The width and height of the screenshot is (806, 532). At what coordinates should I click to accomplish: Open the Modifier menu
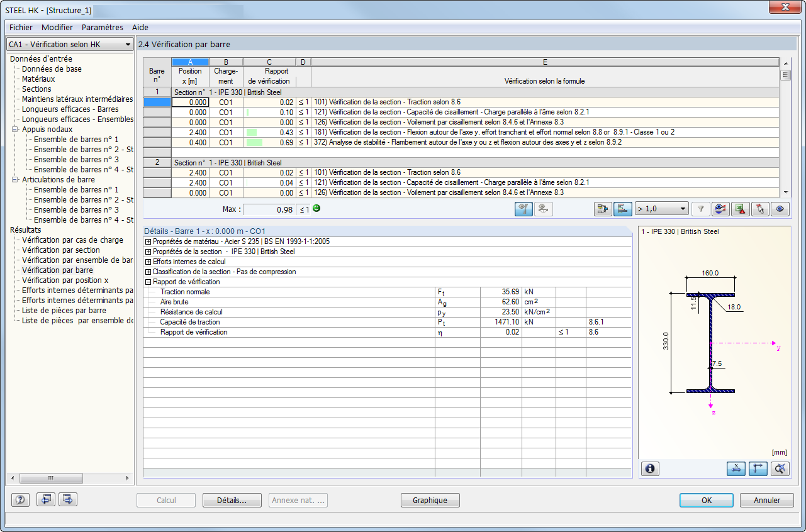click(57, 27)
